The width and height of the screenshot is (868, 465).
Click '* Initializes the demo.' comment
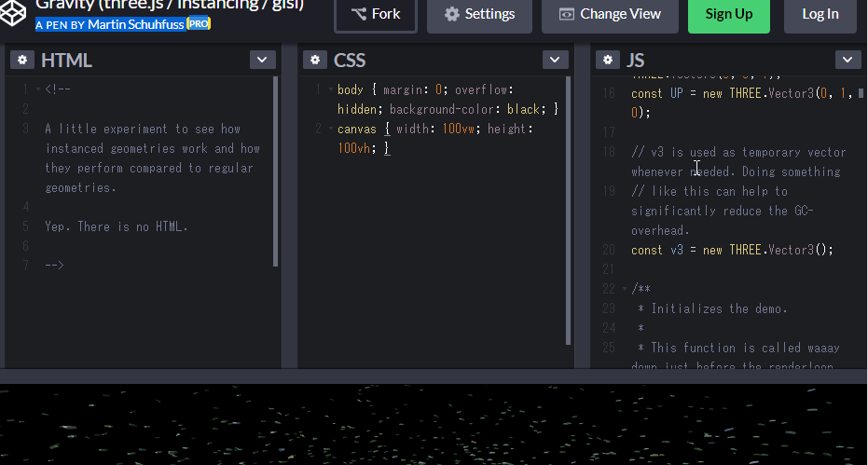[x=712, y=308]
